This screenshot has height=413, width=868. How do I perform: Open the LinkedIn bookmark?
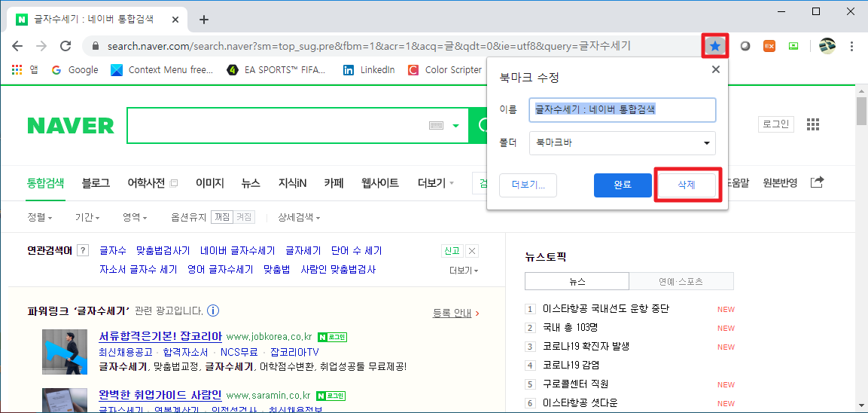(x=369, y=70)
